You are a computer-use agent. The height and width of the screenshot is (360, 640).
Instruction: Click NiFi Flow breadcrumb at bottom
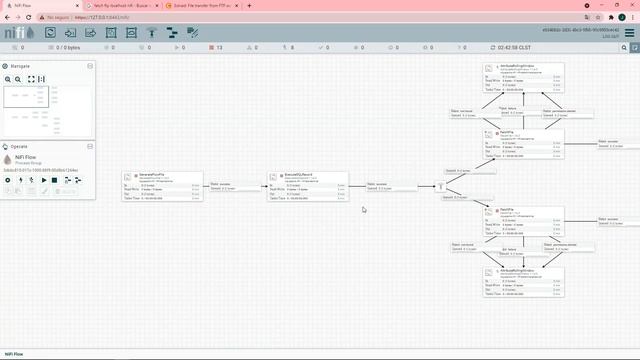[x=14, y=354]
